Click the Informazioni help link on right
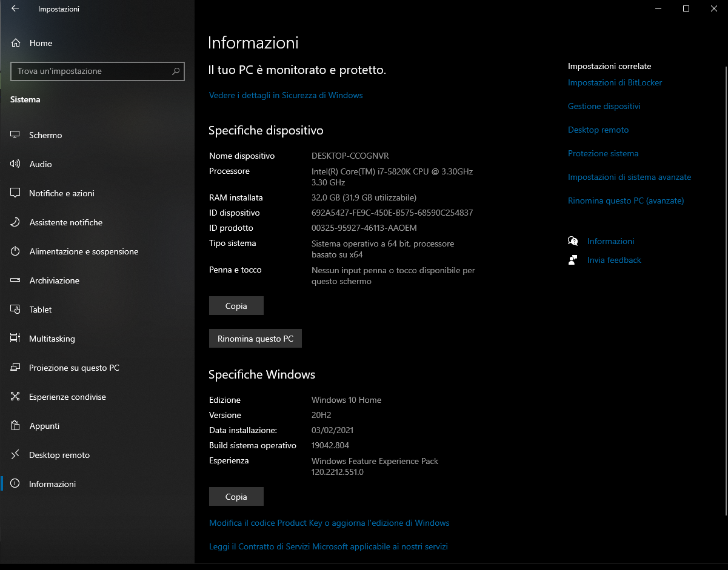Viewport: 728px width, 570px height. point(610,241)
